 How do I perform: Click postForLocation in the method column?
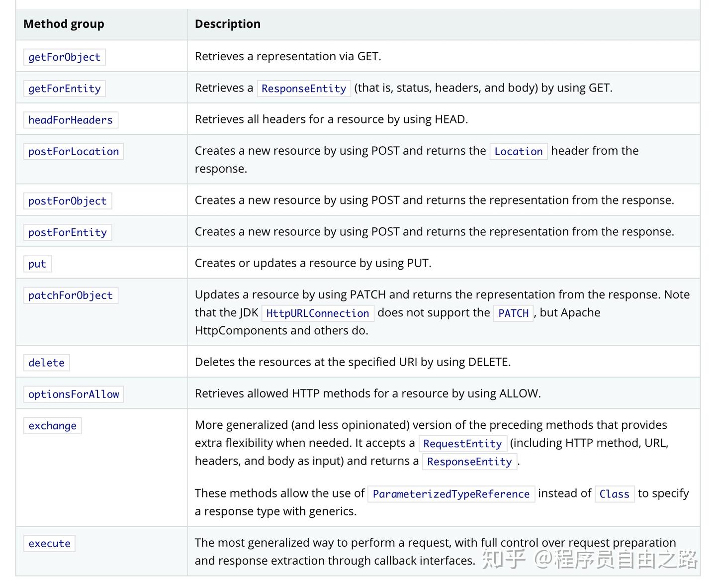coord(73,152)
